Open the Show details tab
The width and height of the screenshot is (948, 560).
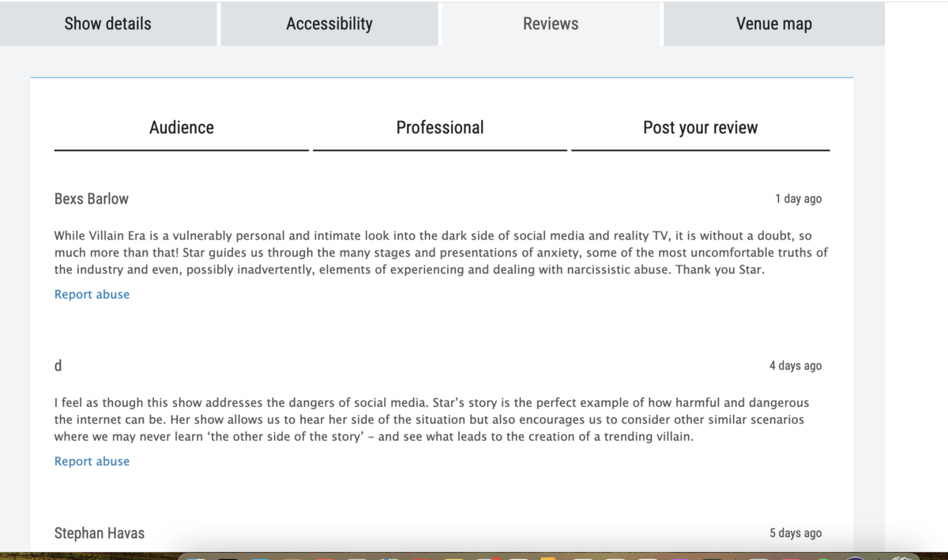pos(108,24)
